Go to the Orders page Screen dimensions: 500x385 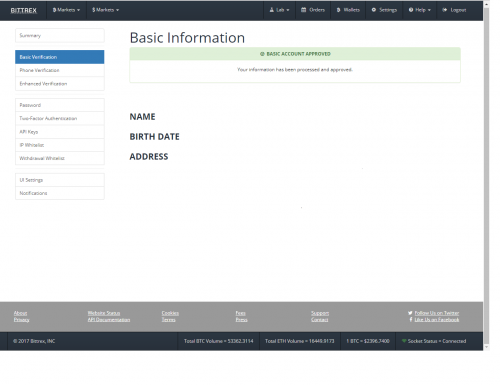tap(313, 10)
